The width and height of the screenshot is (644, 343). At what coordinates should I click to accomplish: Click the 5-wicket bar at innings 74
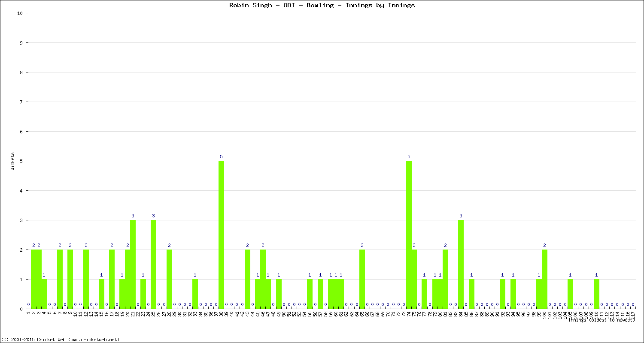pos(409,235)
